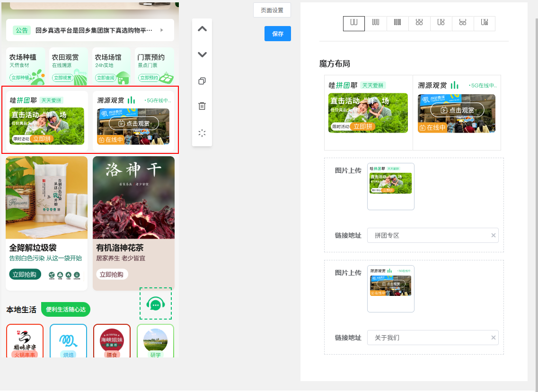This screenshot has width=538, height=392.
Task: Click the 哇拼团耶 banner thumbnail upload
Action: tap(390, 186)
